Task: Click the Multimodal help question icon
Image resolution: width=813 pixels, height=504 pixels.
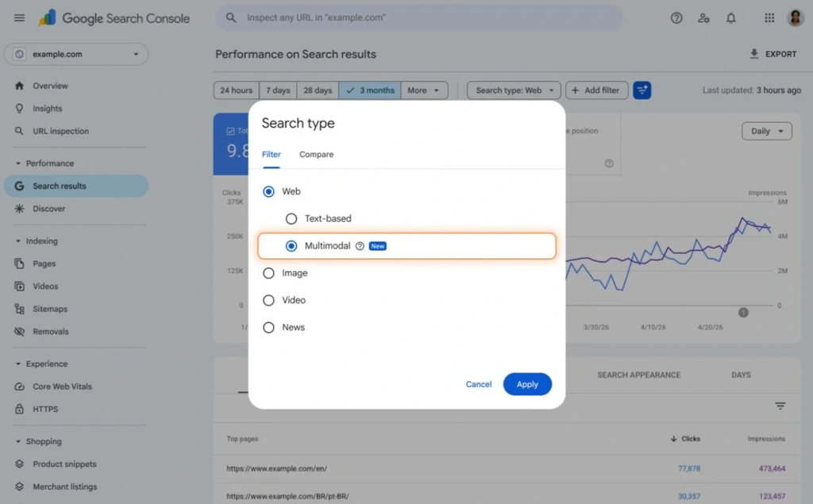Action: (360, 246)
